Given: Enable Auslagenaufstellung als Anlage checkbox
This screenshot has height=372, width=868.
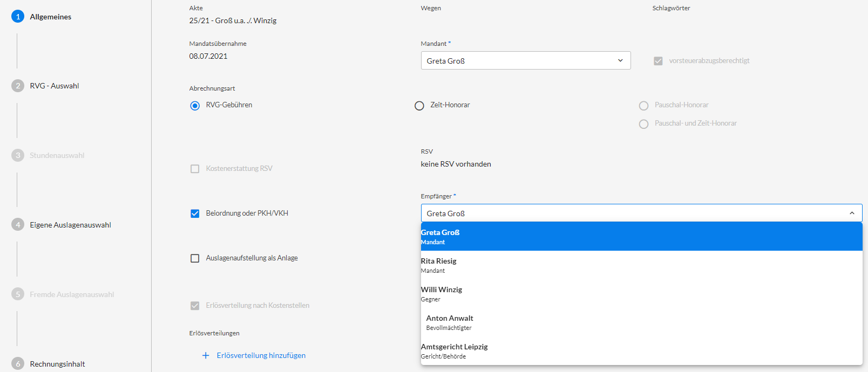Looking at the screenshot, I should click(x=195, y=258).
